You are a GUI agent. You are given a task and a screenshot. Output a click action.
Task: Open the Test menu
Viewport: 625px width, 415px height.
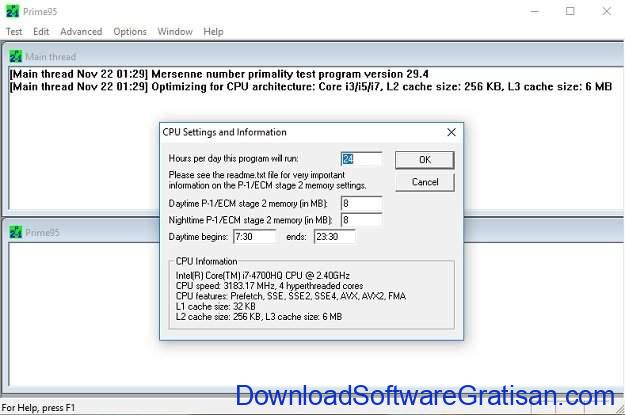(x=14, y=31)
